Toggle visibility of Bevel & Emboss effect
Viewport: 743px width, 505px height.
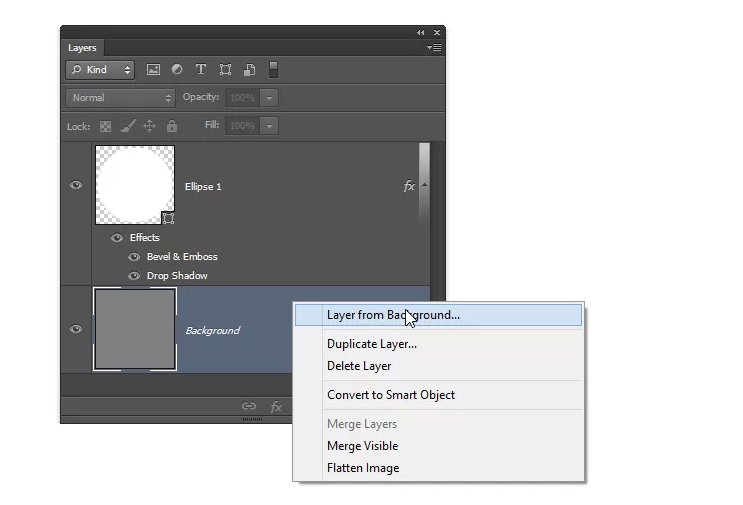(x=134, y=257)
